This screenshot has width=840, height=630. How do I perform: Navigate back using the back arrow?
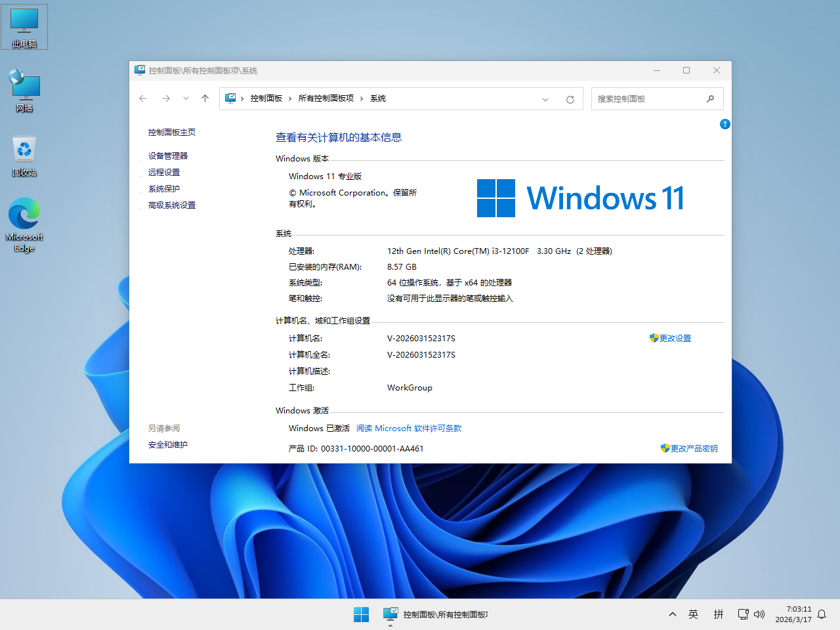[143, 98]
